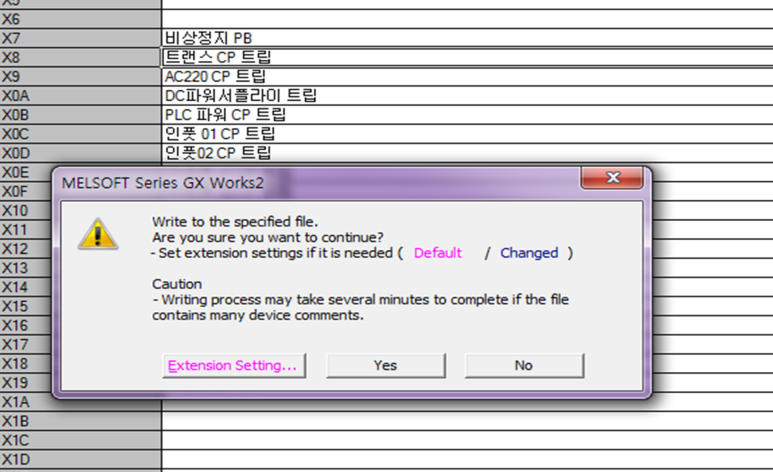The height and width of the screenshot is (472, 773).
Task: Click the yellow warning triangle icon
Action: (98, 234)
